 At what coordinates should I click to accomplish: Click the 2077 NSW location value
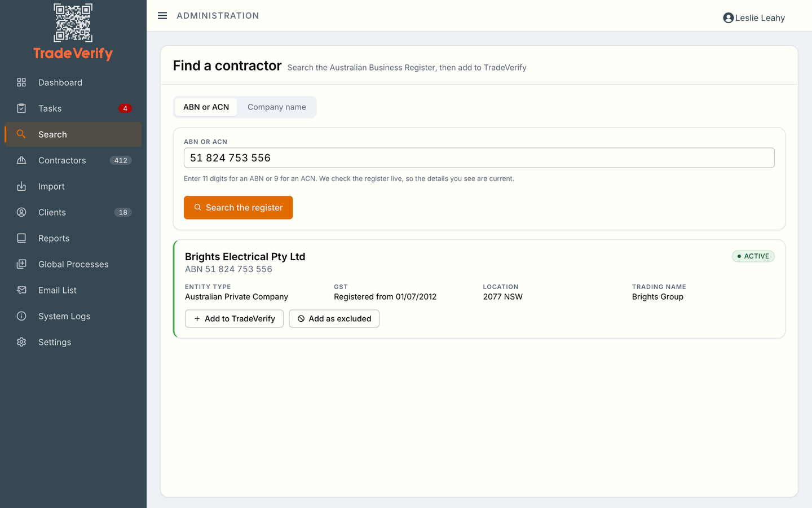[503, 297]
